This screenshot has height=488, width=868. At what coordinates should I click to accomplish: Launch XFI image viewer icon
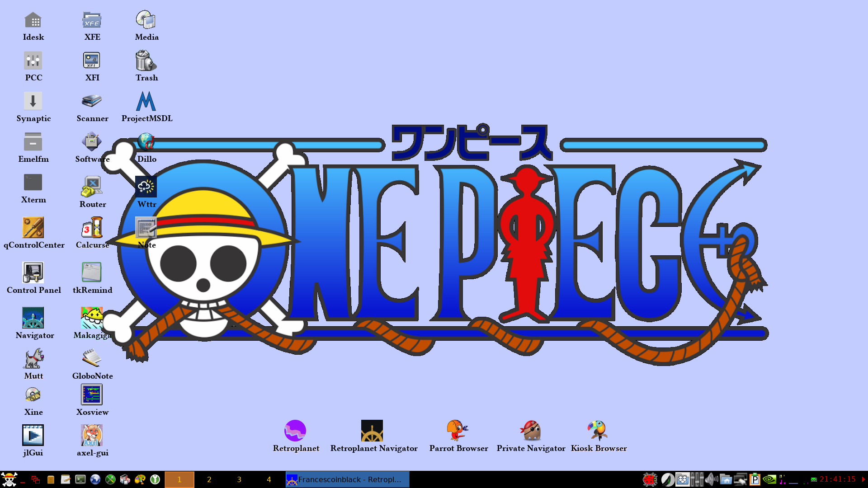coord(92,61)
